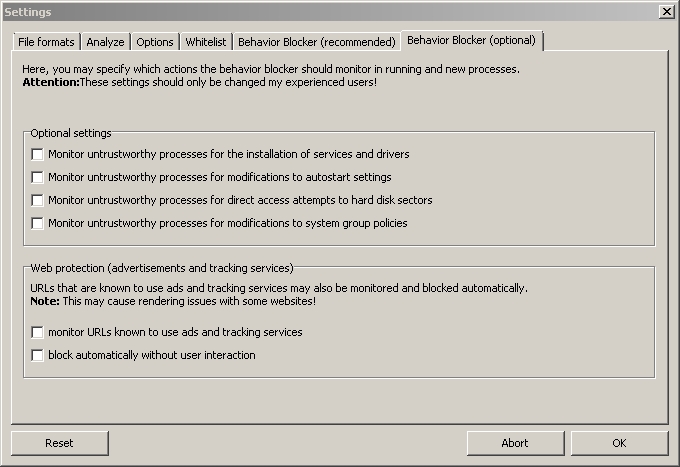Toggle monitor URLs known to use ads
680x467 pixels.
[38, 332]
